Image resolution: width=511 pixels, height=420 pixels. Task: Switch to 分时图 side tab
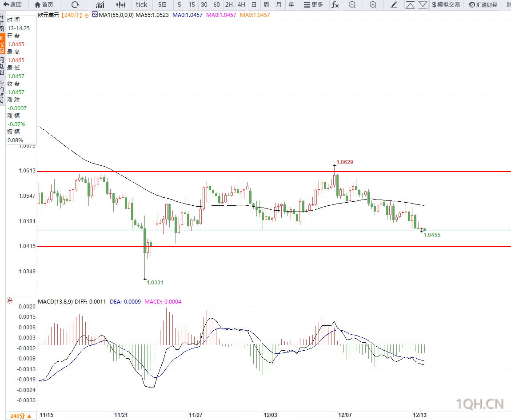[2, 23]
